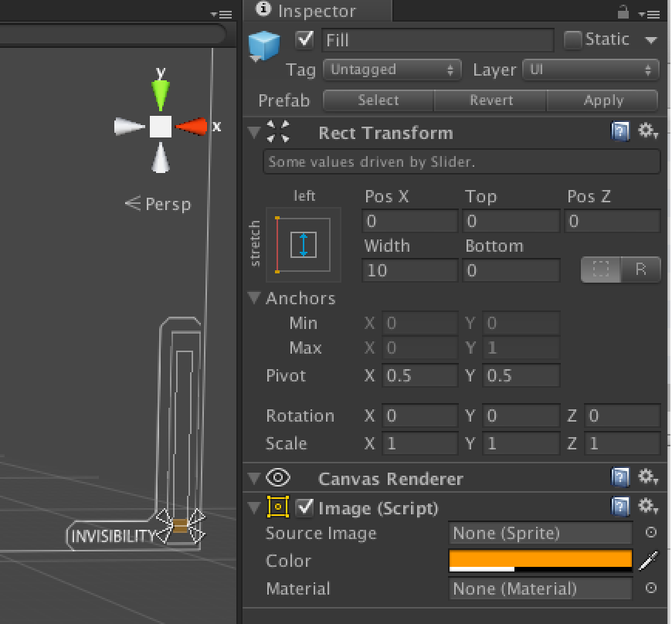
Task: Open the Canvas Renderer gear settings menu
Action: (x=647, y=478)
